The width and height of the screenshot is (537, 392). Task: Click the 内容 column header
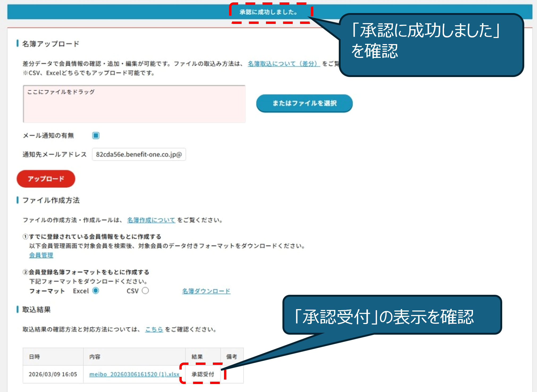click(95, 357)
